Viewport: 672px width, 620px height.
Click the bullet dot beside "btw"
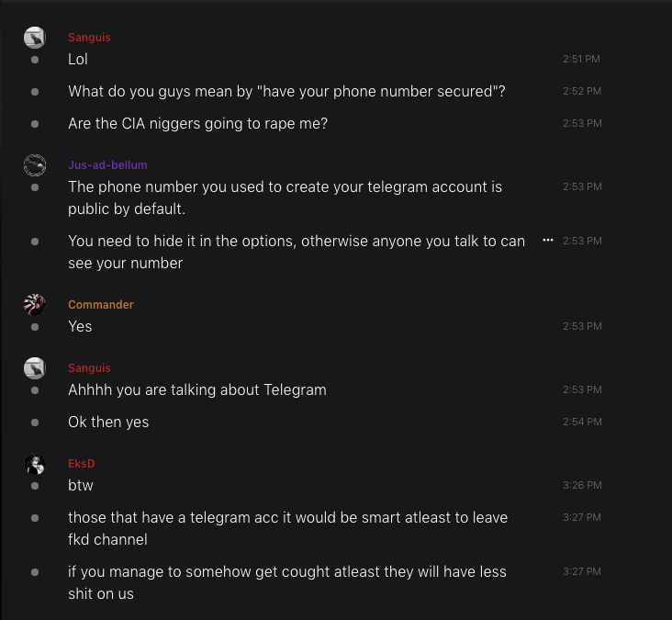click(35, 485)
